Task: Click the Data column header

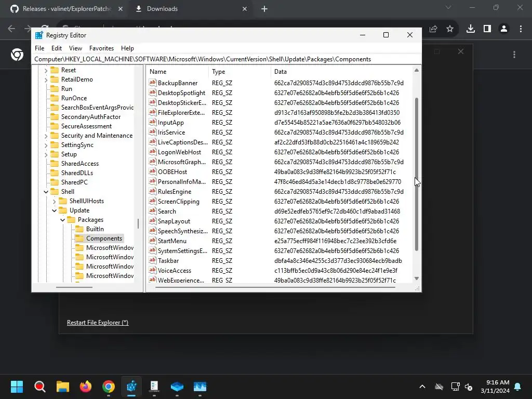Action: point(341,72)
